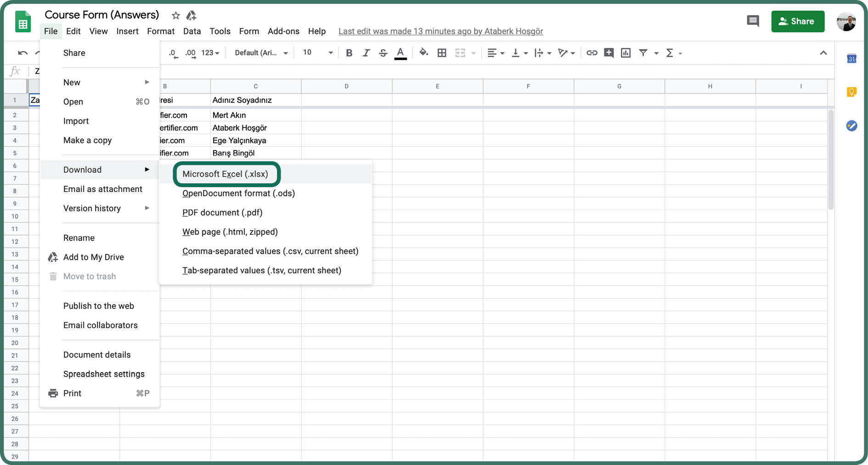Open Spreadsheet settings

(x=100, y=374)
